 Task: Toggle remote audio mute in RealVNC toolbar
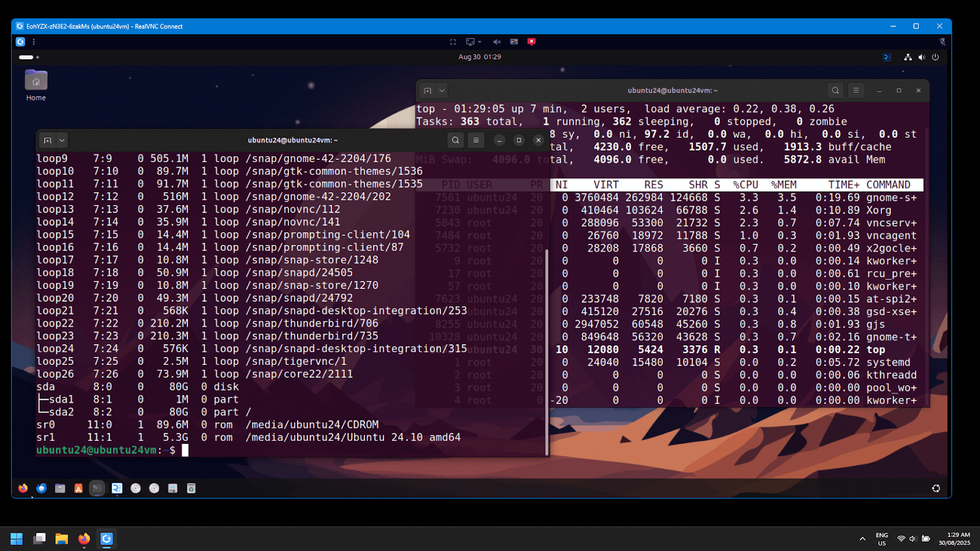tap(497, 42)
